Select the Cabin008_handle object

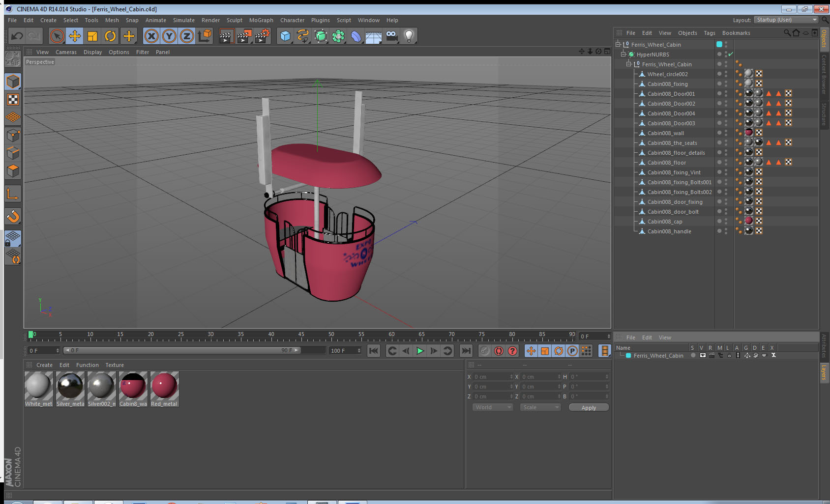click(669, 231)
